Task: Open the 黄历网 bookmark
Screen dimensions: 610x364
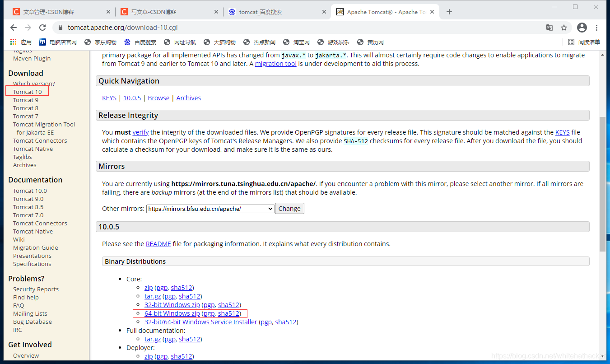Action: pos(370,42)
